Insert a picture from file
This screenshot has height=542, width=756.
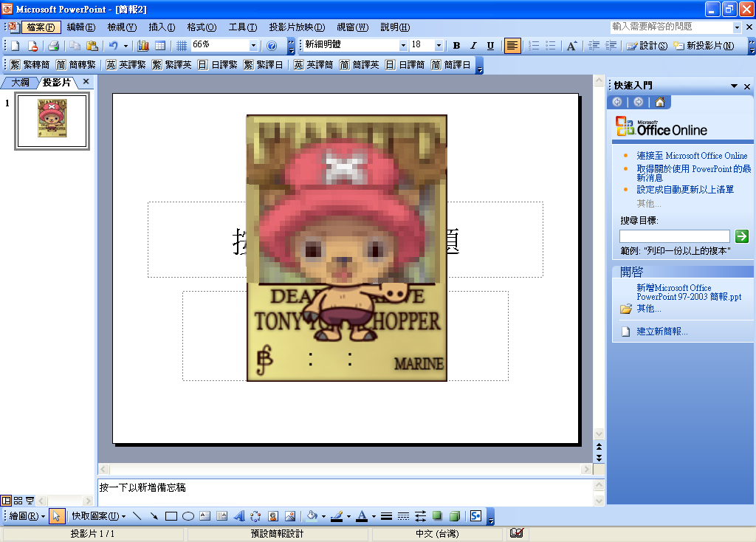tap(289, 516)
